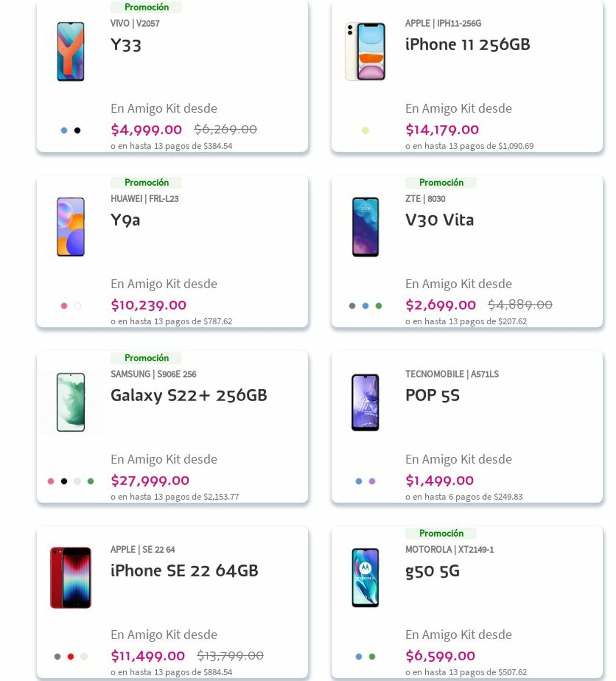Click the POP 5S product name
This screenshot has width=616, height=681.
click(432, 395)
